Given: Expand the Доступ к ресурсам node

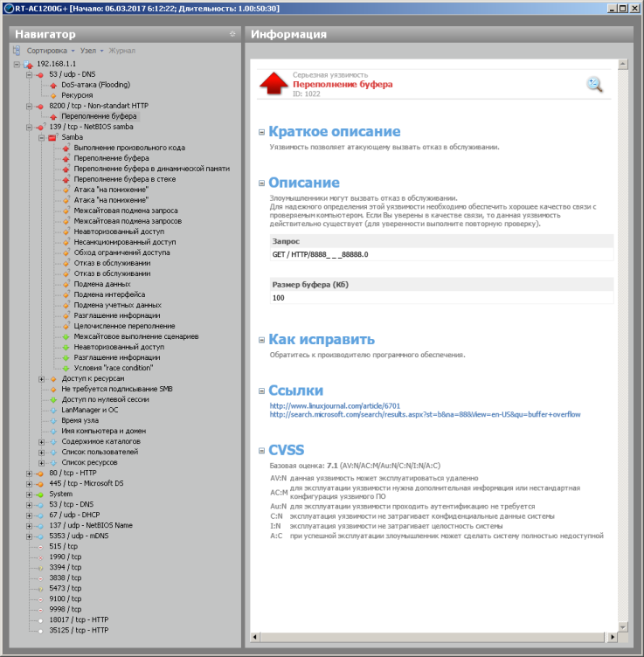Looking at the screenshot, I should (41, 379).
